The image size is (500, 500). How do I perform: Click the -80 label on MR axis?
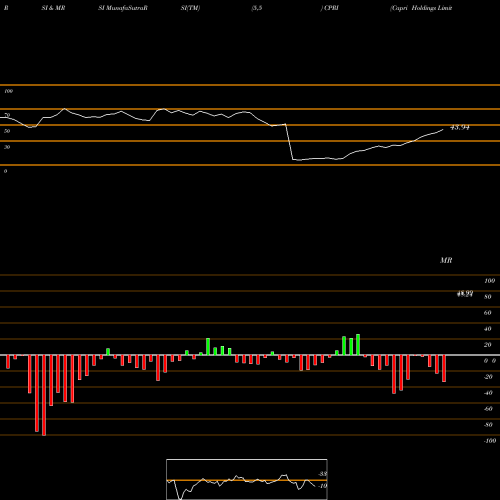point(488,425)
